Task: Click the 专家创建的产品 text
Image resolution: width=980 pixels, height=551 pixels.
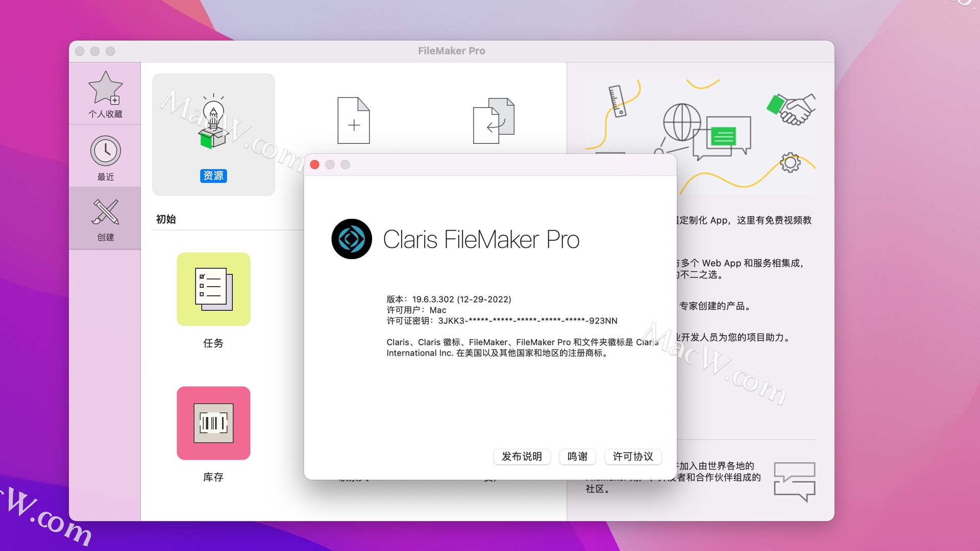Action: 715,306
